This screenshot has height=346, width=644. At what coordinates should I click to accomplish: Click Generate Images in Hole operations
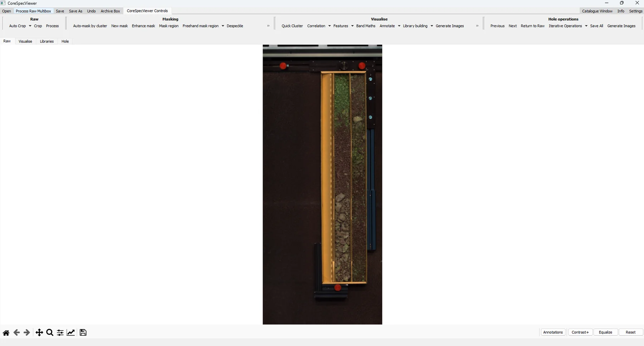(621, 26)
